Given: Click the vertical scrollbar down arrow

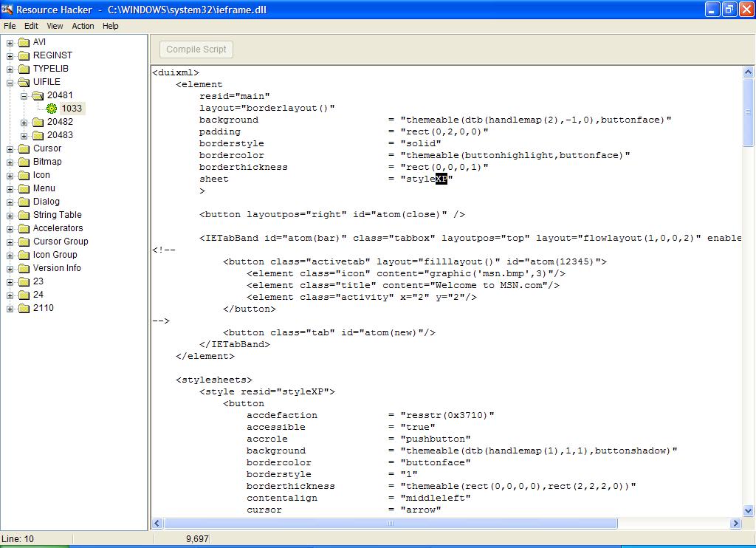Looking at the screenshot, I should point(749,510).
